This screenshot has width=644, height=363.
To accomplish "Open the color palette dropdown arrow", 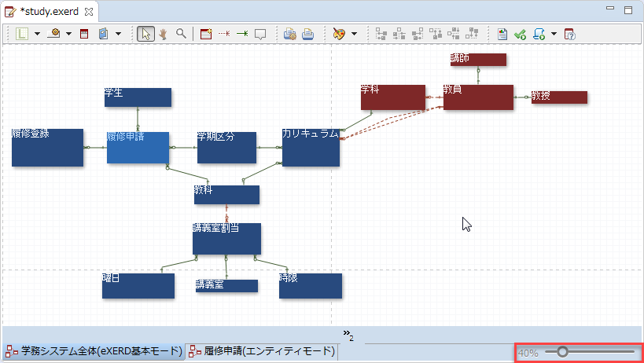I will tap(354, 34).
